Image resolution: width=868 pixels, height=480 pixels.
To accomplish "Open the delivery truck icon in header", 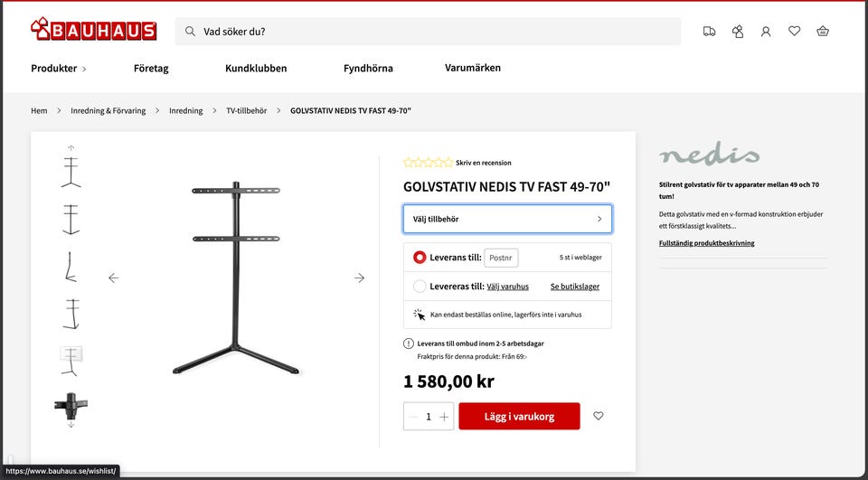I will [709, 32].
